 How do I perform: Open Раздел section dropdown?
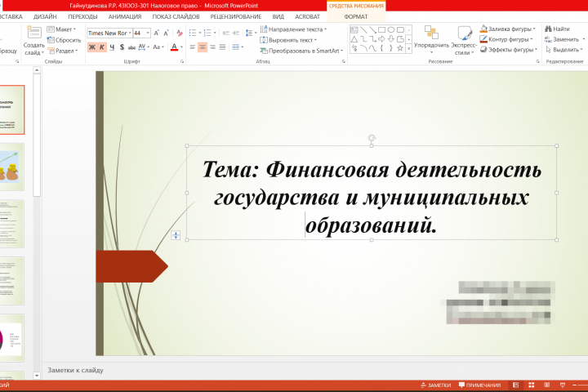coord(62,51)
